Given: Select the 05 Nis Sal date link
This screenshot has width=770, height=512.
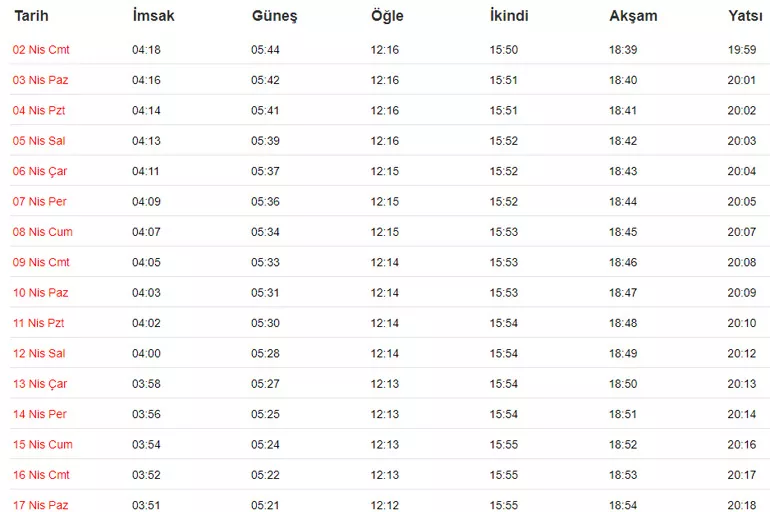Looking at the screenshot, I should click(x=39, y=141).
